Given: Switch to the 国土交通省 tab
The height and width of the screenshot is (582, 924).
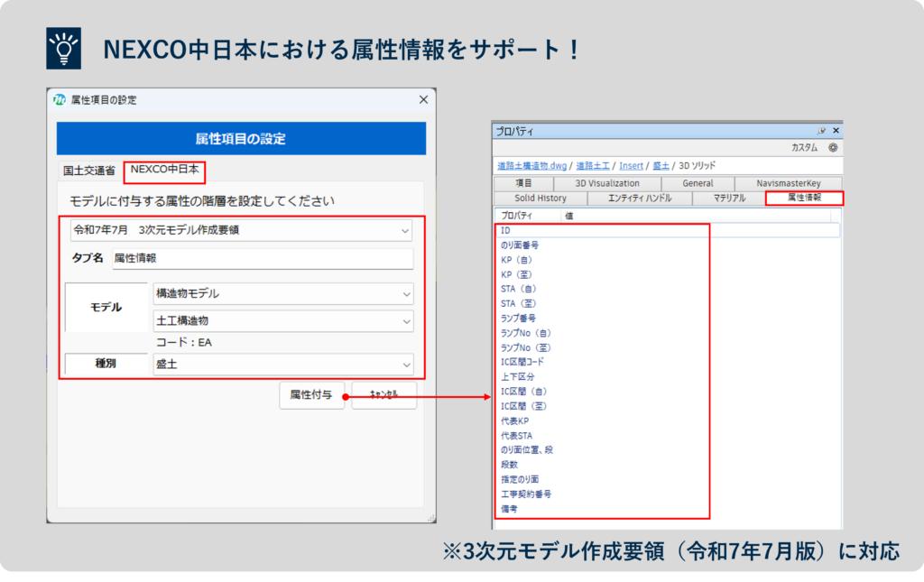Looking at the screenshot, I should point(88,170).
